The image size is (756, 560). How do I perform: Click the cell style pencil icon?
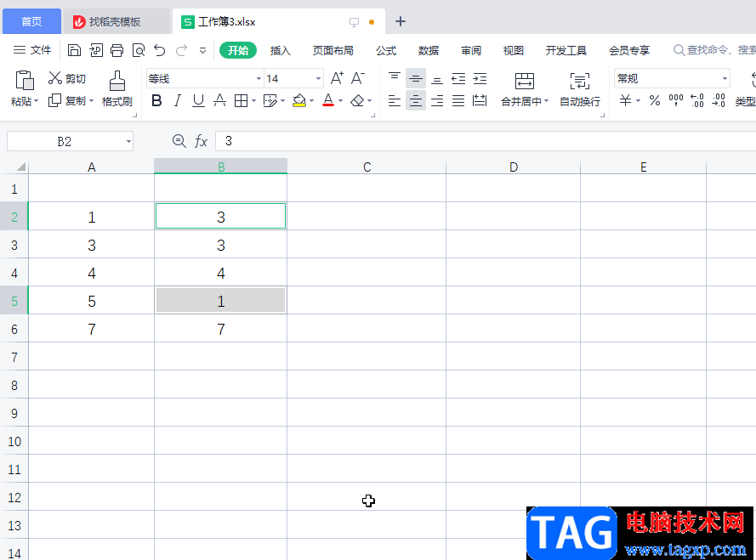pos(270,101)
